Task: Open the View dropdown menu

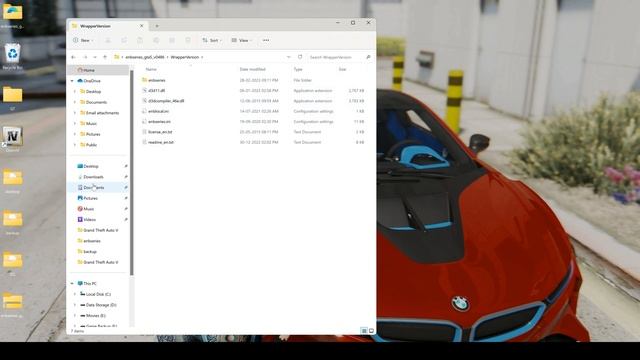Action: click(242, 40)
